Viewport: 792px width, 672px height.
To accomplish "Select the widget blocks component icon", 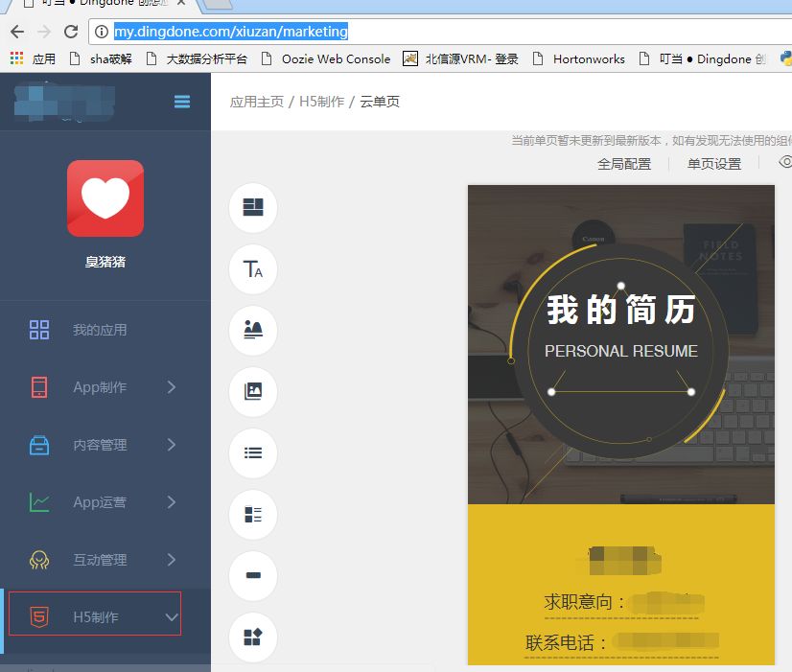I will point(252,637).
